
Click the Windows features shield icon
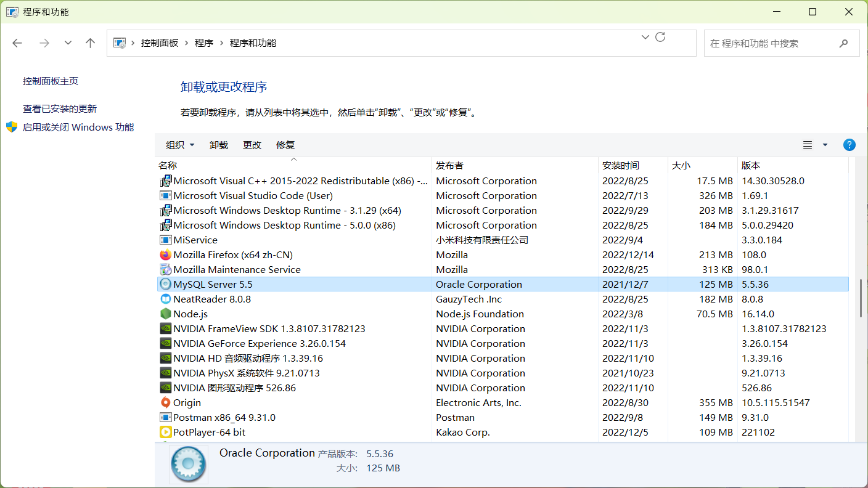12,127
